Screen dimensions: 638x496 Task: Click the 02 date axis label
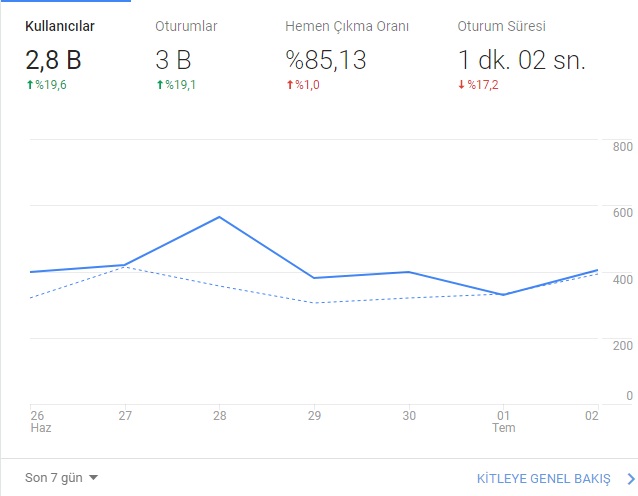[x=592, y=415]
